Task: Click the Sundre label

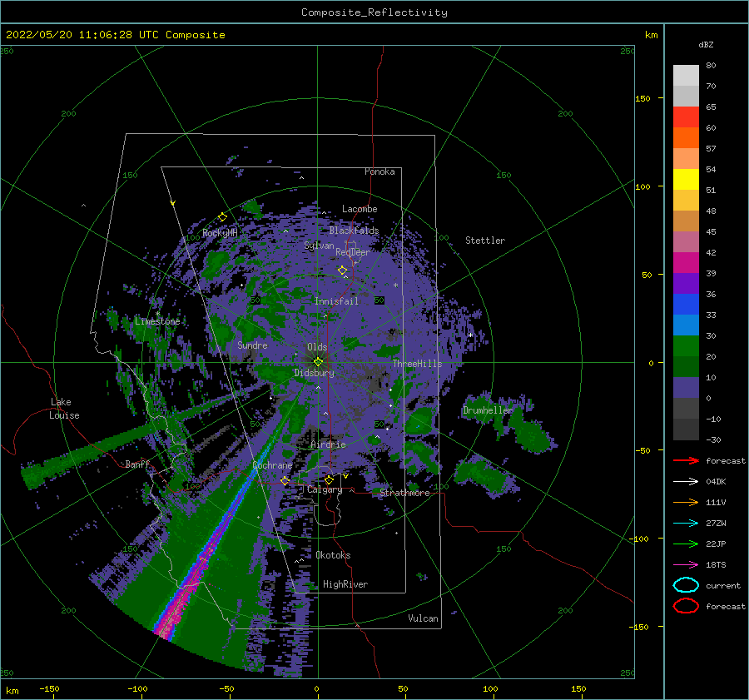Action: 252,345
